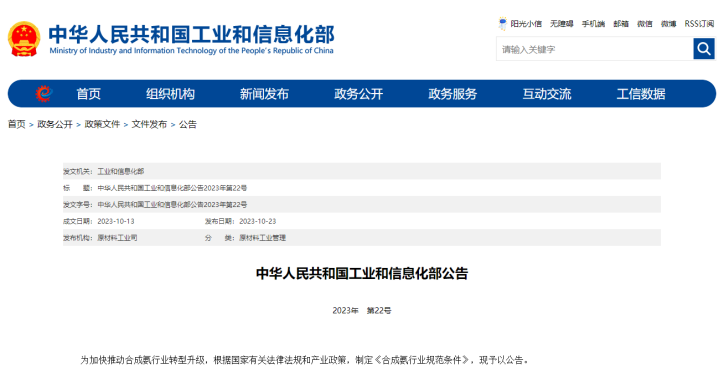
Task: Click the 发文字号 row announcement text
Action: [172, 204]
